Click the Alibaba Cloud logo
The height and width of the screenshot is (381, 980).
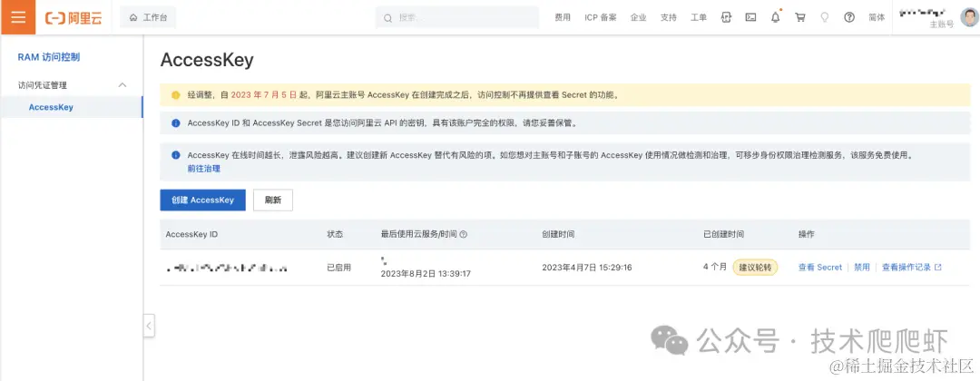tap(73, 17)
